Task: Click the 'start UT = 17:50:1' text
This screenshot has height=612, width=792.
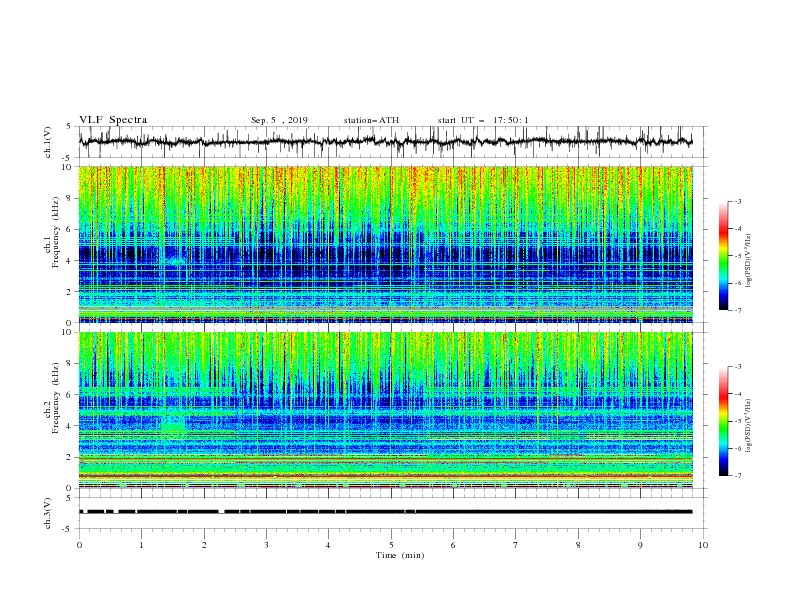Action: click(483, 120)
